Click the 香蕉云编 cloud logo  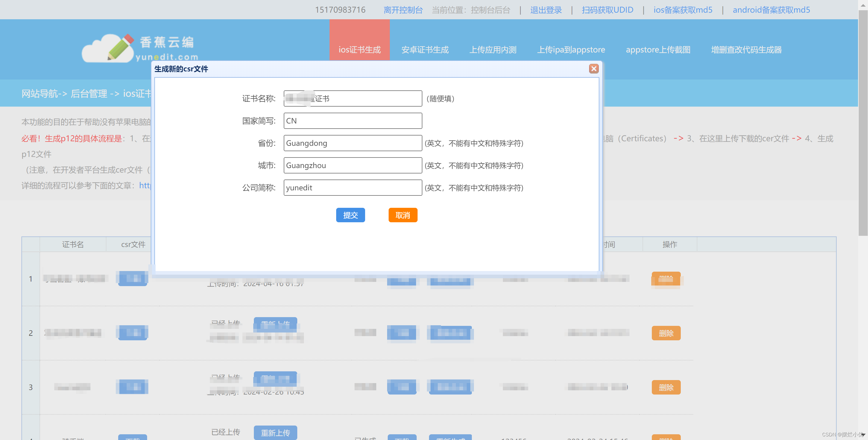pos(140,48)
